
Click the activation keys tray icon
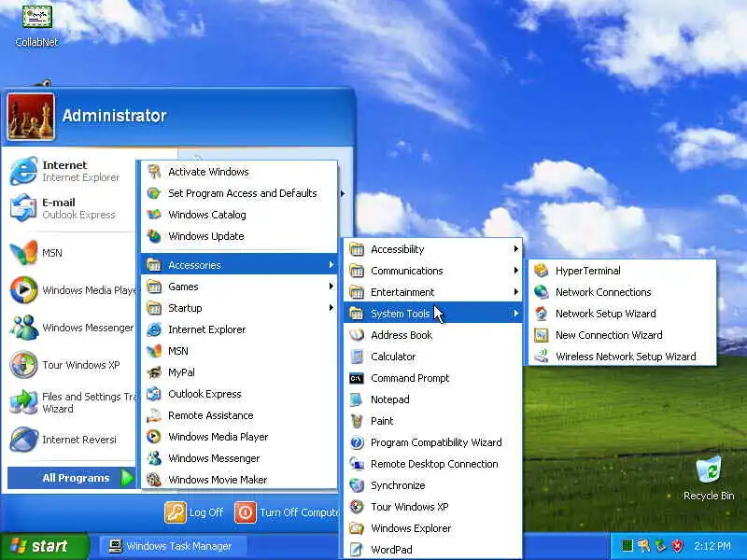coord(644,546)
